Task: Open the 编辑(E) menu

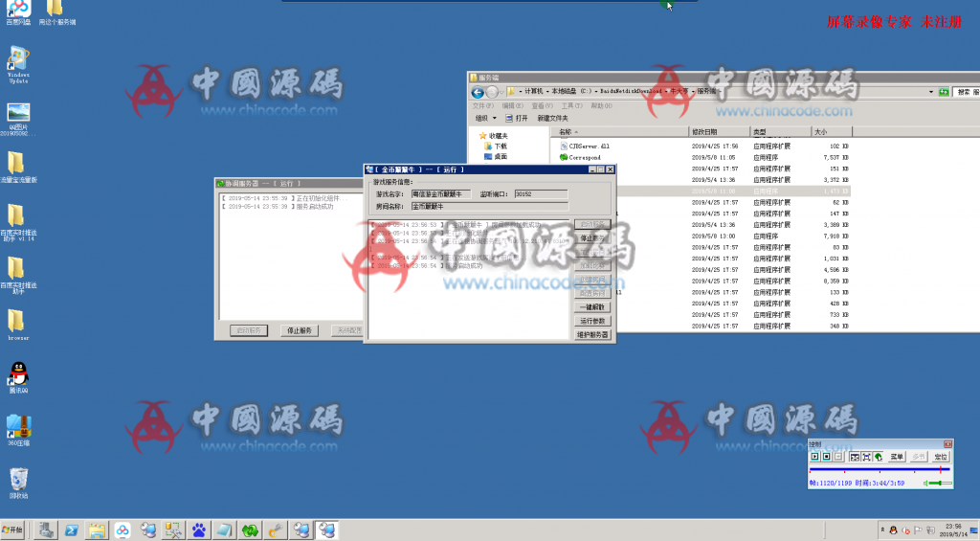Action: 513,105
